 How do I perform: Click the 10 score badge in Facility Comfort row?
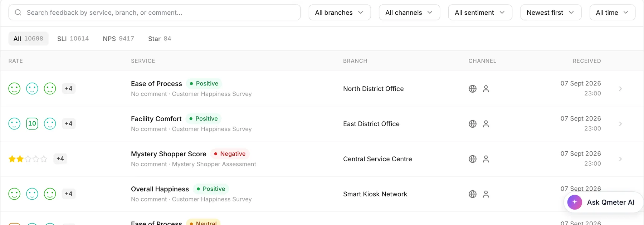pos(32,124)
